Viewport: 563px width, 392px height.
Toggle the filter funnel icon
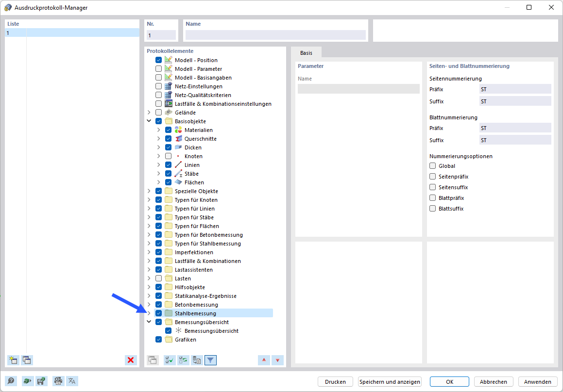[210, 360]
